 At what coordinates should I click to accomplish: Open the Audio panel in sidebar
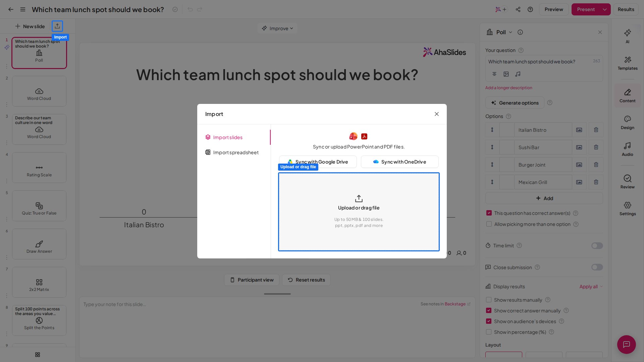pos(628,149)
